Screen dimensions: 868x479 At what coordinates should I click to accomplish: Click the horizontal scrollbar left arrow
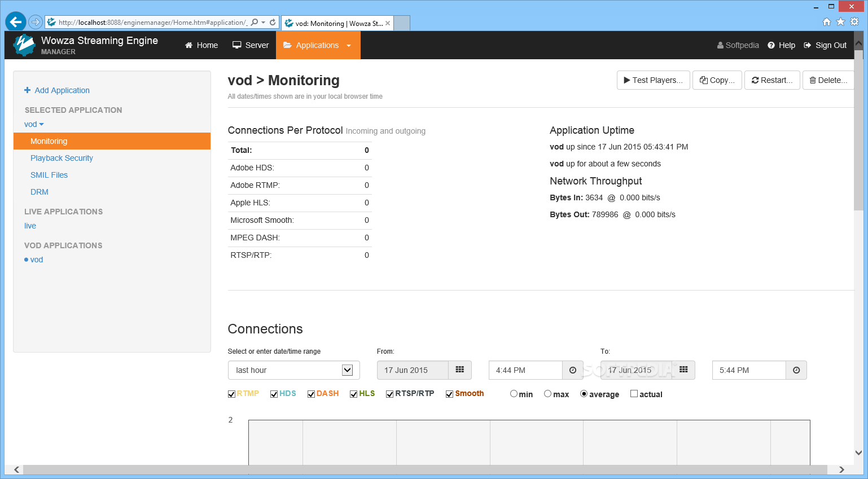[x=16, y=469]
